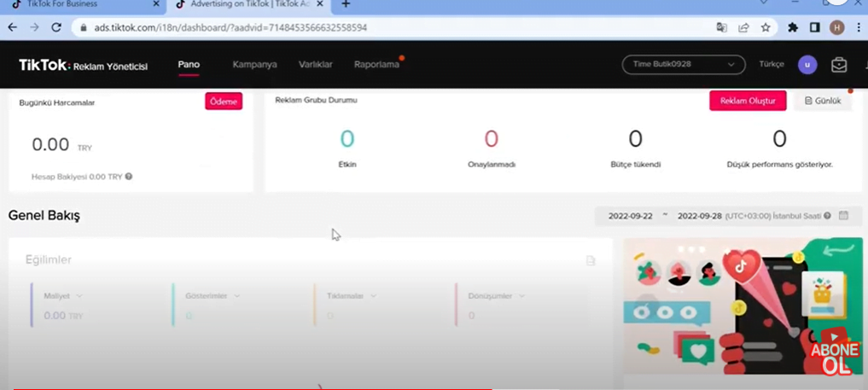Click the Reklam Oluştur button
The image size is (868, 390).
tap(748, 101)
